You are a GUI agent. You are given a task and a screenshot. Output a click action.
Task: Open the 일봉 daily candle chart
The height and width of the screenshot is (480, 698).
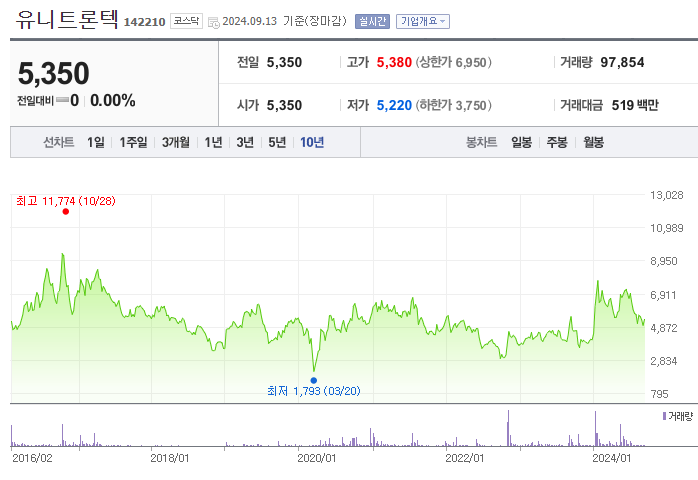(521, 142)
